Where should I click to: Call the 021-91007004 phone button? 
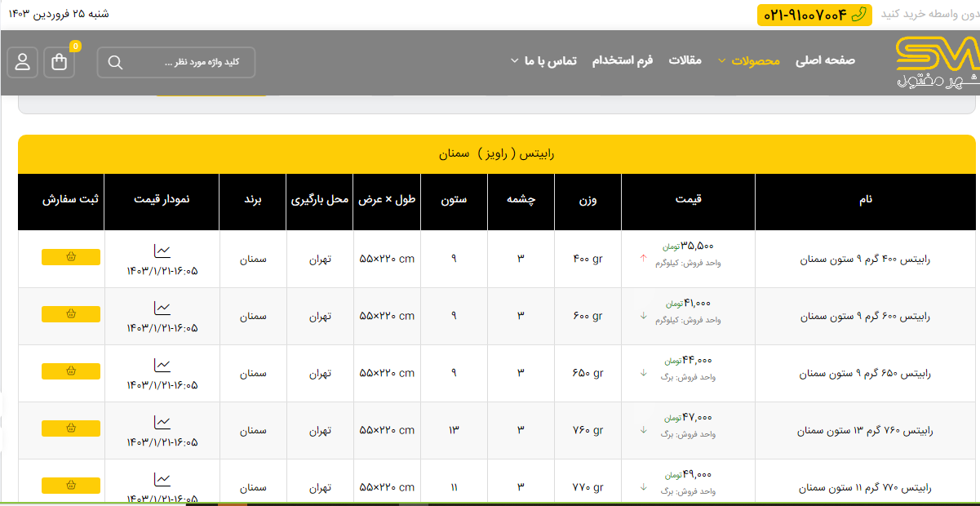tap(814, 15)
